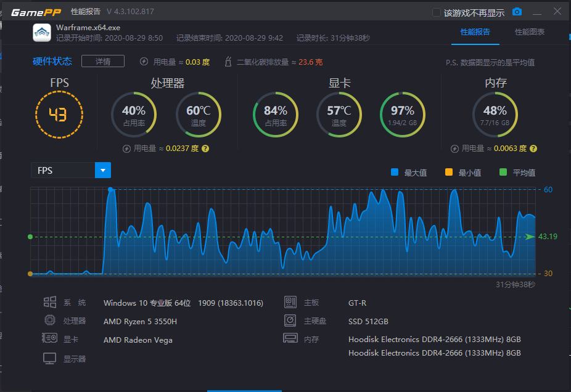The height and width of the screenshot is (392, 571).
Task: Click the 30 minimum value label
Action: pyautogui.click(x=548, y=273)
